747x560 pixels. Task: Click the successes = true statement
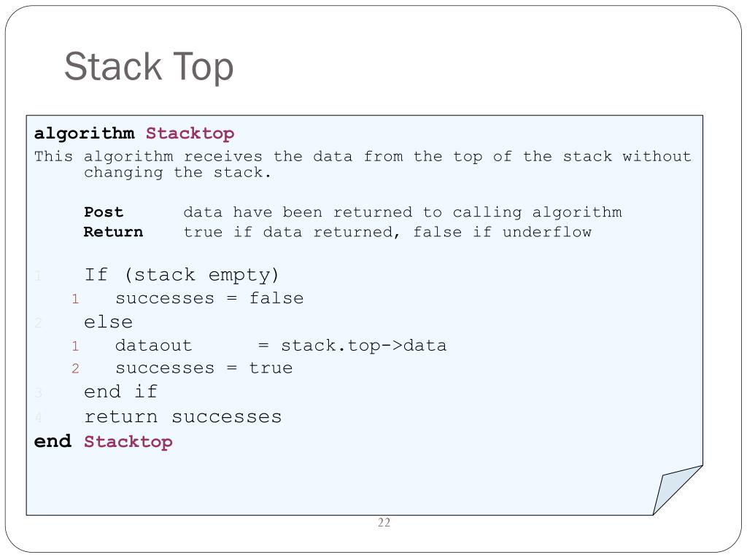204,368
